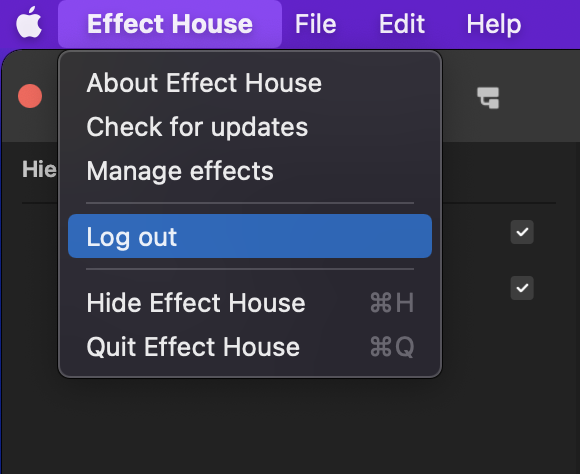This screenshot has height=474, width=580.
Task: Open the Apple menu
Action: [29, 23]
